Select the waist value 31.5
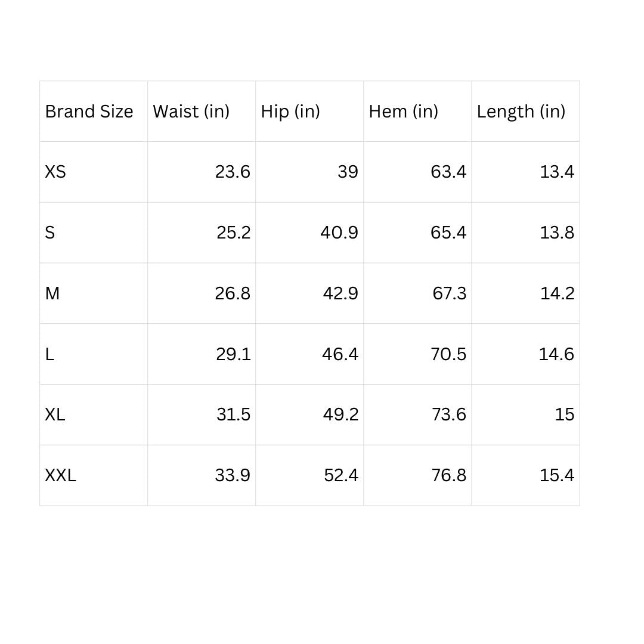 233,414
